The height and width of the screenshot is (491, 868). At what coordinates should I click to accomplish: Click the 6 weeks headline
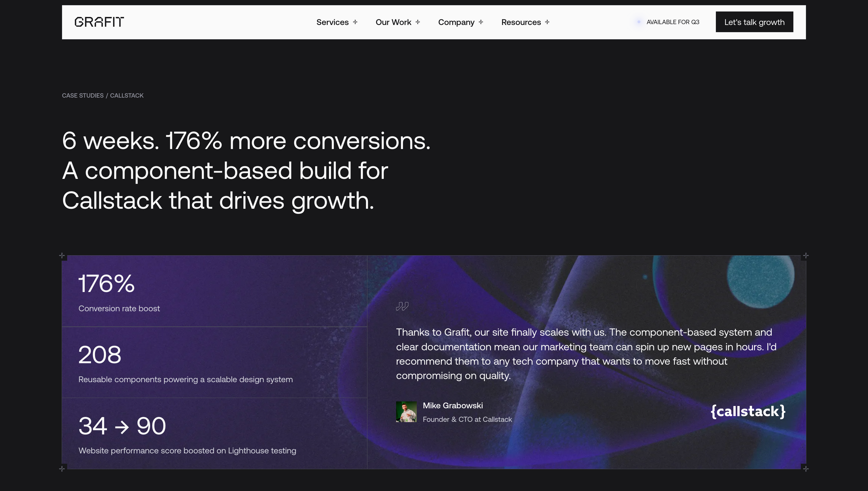click(x=246, y=171)
